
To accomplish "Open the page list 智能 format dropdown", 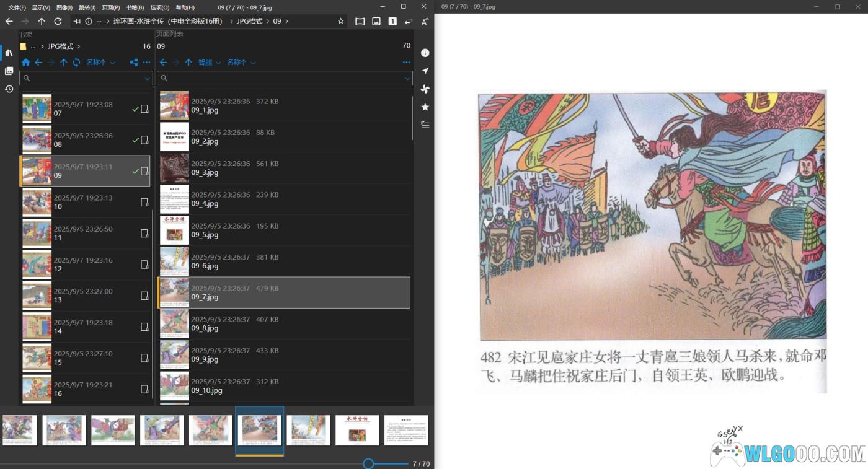I will pyautogui.click(x=210, y=63).
